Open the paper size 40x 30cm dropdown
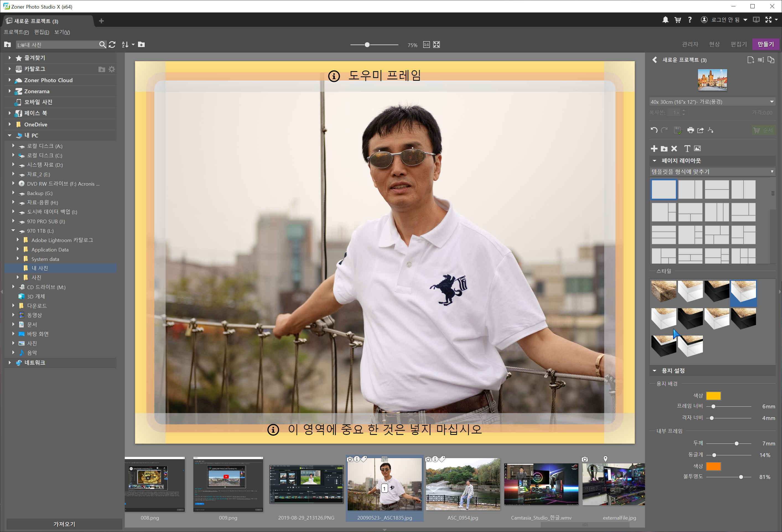Screen dimensions: 782x532 (712, 102)
